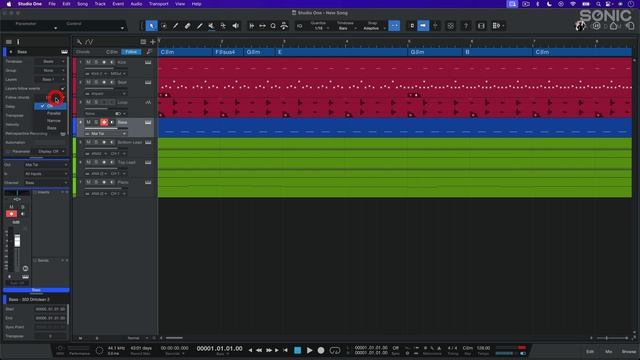Open the Snap Adaptive dropdown
This screenshot has height=360, width=640.
[x=373, y=28]
